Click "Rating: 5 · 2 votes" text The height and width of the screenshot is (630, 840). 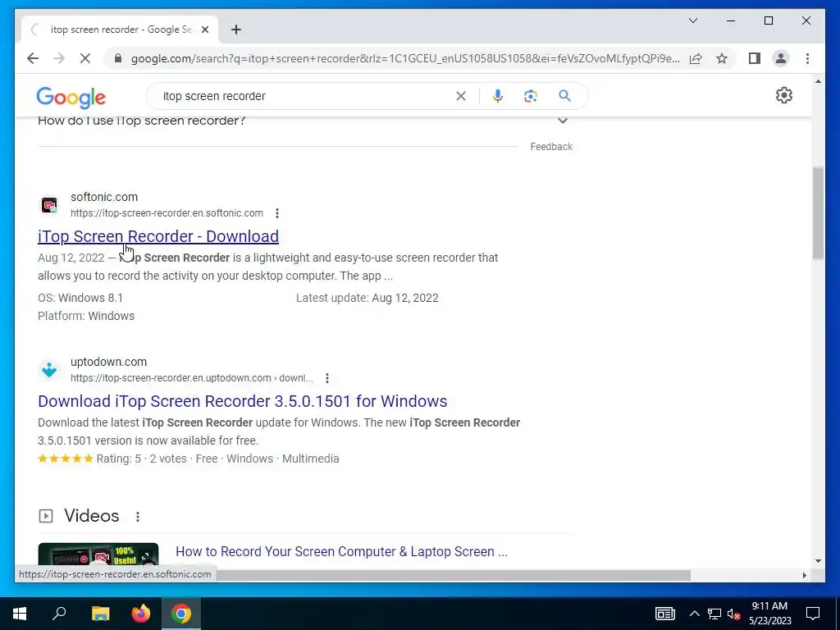point(141,459)
